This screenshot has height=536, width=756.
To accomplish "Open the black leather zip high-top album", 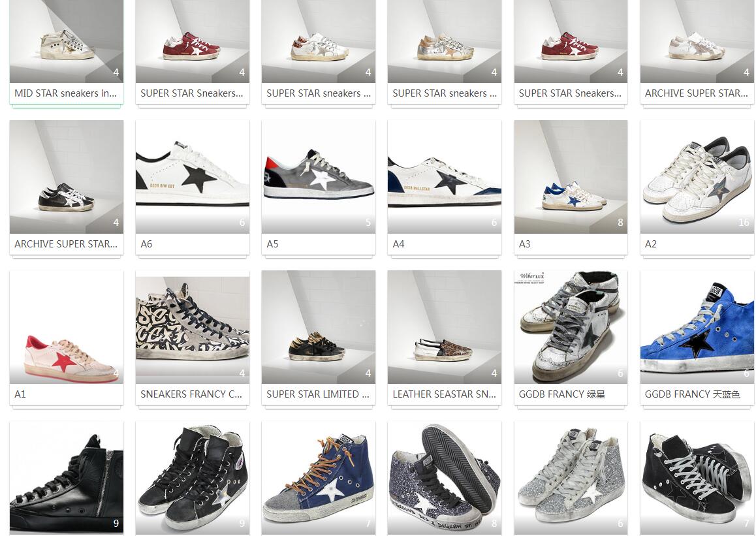I will coord(67,478).
